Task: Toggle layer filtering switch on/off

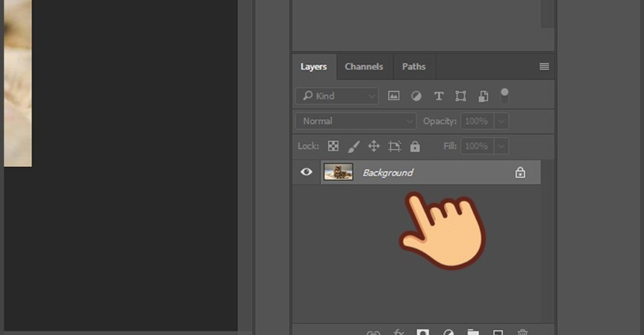Action: point(504,96)
